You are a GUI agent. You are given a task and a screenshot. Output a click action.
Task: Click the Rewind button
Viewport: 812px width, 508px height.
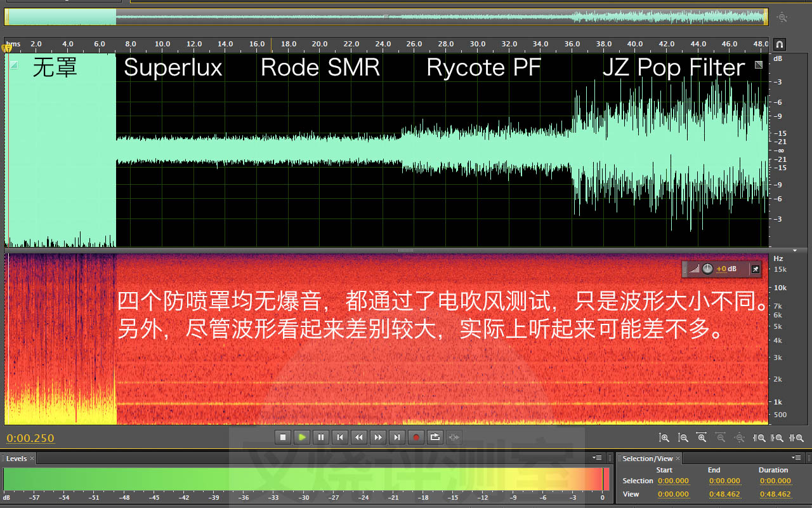click(359, 437)
